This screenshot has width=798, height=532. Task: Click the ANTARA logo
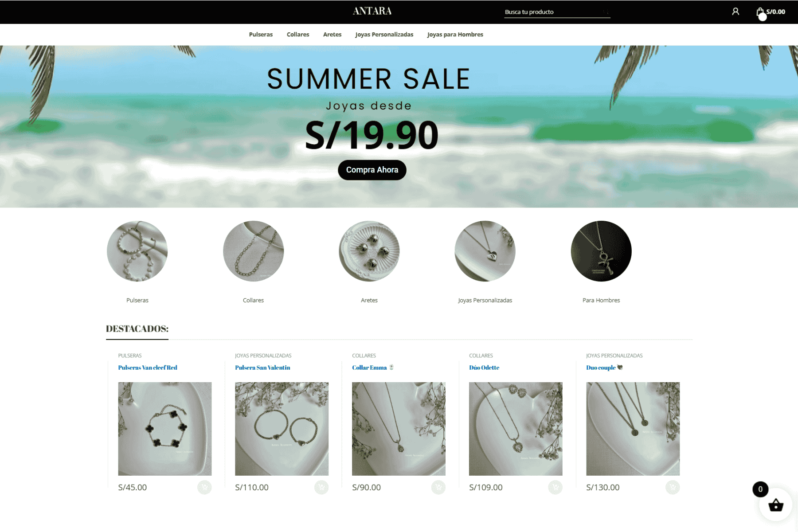click(x=372, y=11)
